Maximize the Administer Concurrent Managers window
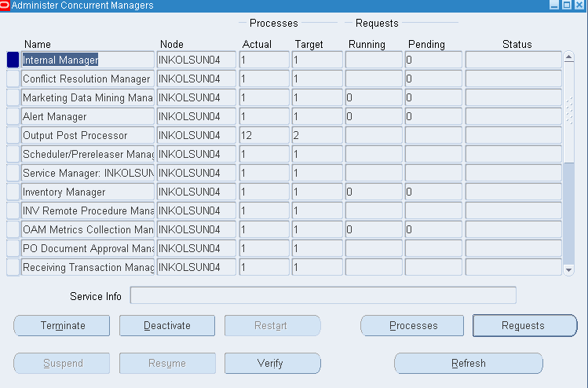This screenshot has width=588, height=388. click(567, 5)
